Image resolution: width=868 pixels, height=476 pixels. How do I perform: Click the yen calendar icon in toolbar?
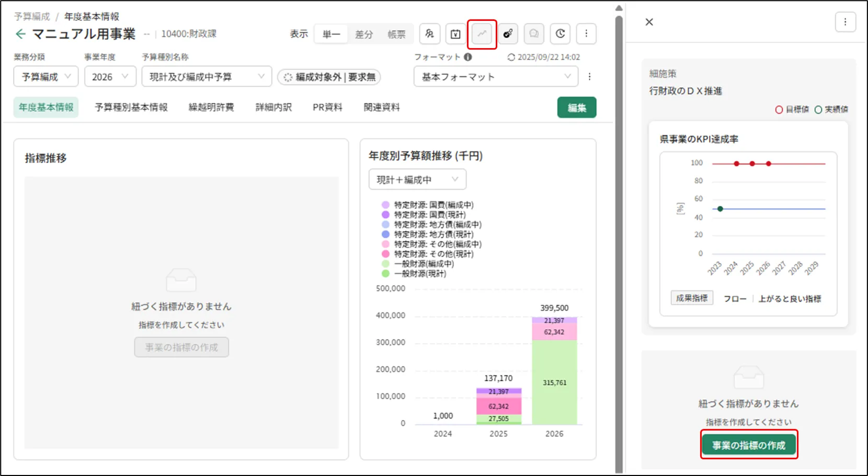click(x=455, y=34)
